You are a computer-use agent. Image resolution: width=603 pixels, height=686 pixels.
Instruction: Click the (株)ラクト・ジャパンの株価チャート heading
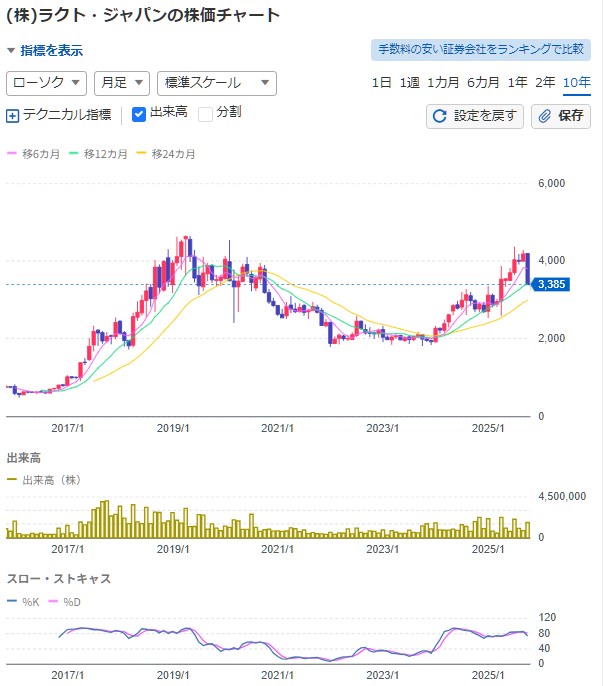click(x=143, y=15)
